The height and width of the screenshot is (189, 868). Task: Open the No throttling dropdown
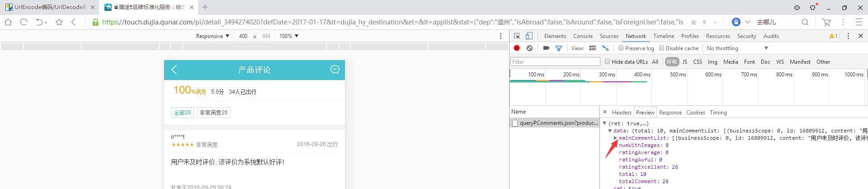pos(737,48)
